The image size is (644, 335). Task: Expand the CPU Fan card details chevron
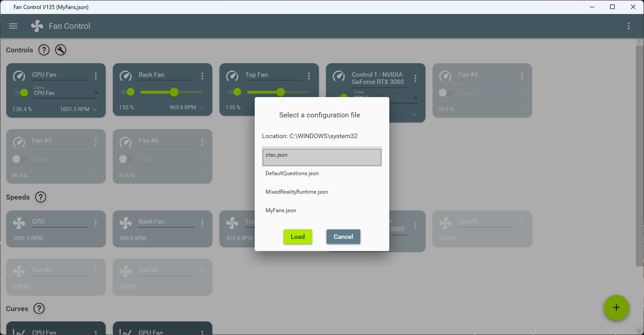(96, 109)
